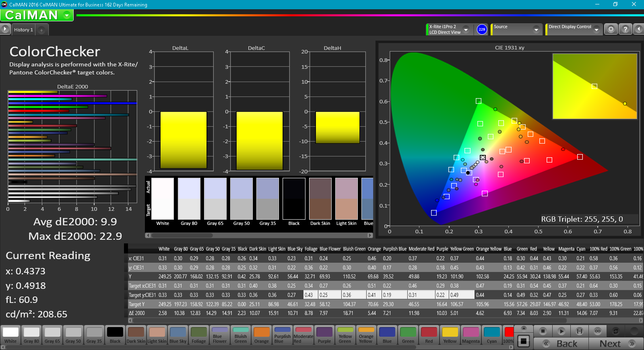Click the read series bracket icon
Image resolution: width=644 pixels, height=350 pixels.
[580, 331]
